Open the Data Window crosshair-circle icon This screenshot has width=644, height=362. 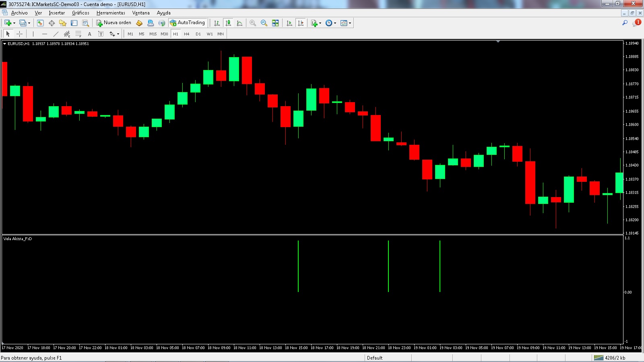point(52,23)
